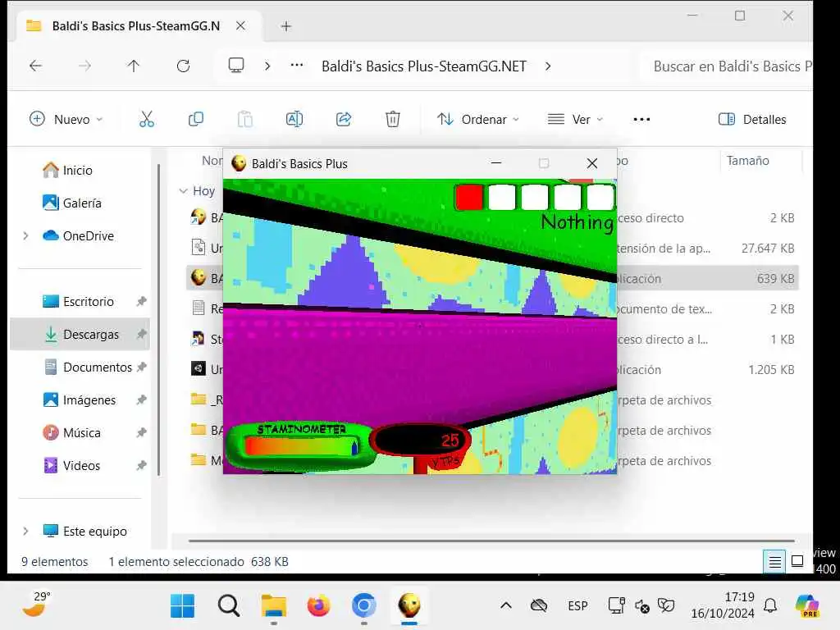
Task: Click the Copilot preview icon in tray
Action: 807,606
